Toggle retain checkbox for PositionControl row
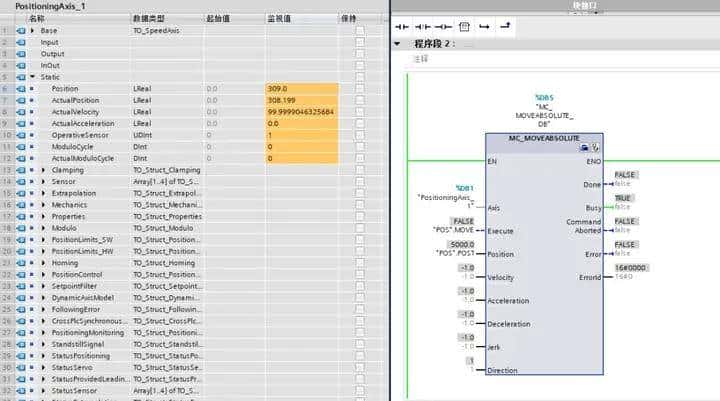 (x=360, y=275)
